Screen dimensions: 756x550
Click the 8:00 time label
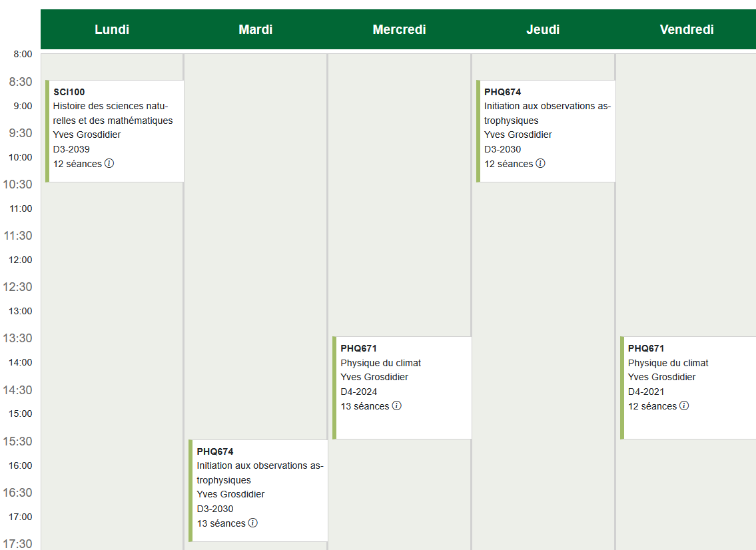(23, 54)
